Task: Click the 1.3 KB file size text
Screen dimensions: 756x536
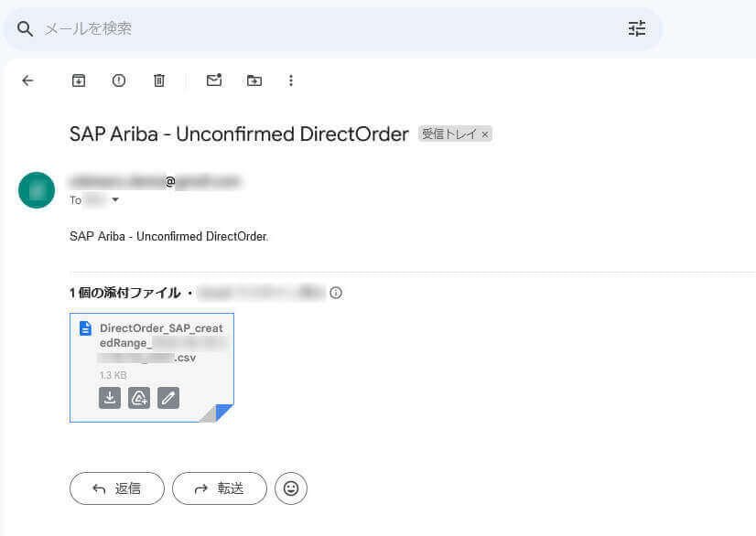Action: click(113, 375)
